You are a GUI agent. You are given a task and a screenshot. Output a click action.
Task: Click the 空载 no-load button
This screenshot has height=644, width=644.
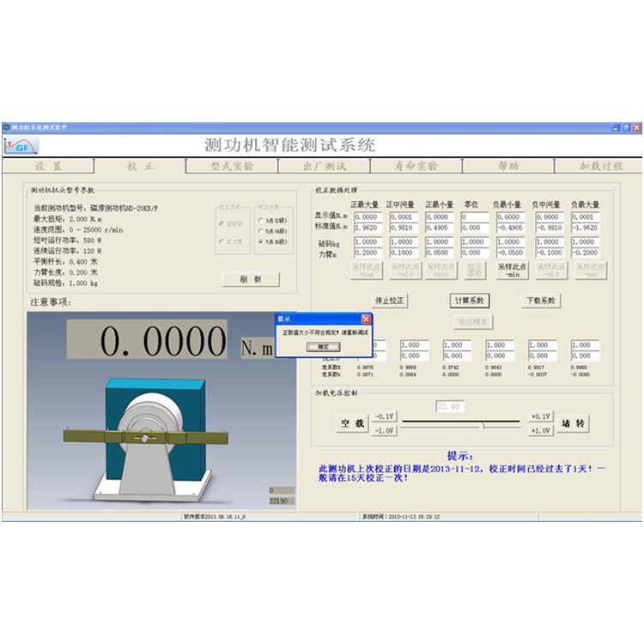[352, 423]
